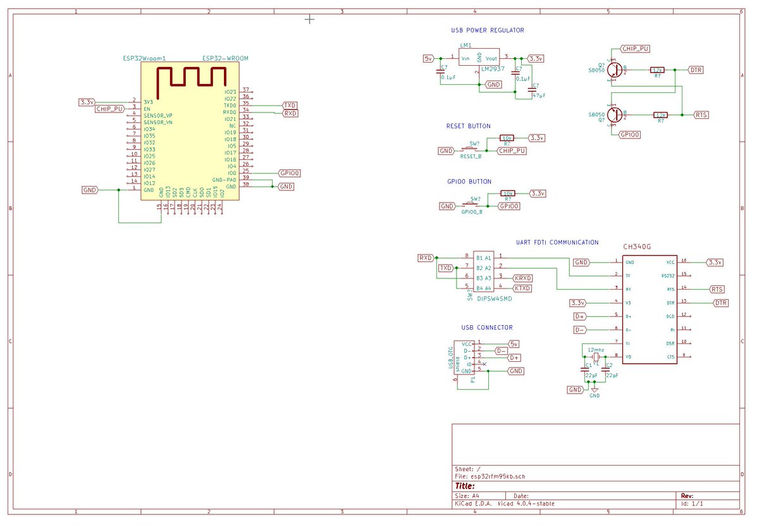The height and width of the screenshot is (532, 759).
Task: Select the 'USB CONNECTOR' heading text
Action: pyautogui.click(x=487, y=328)
